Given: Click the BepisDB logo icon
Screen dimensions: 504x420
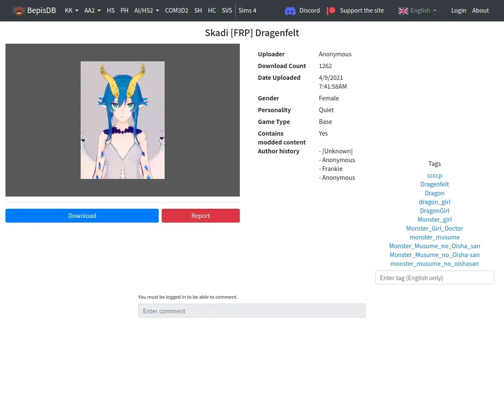Looking at the screenshot, I should point(18,10).
